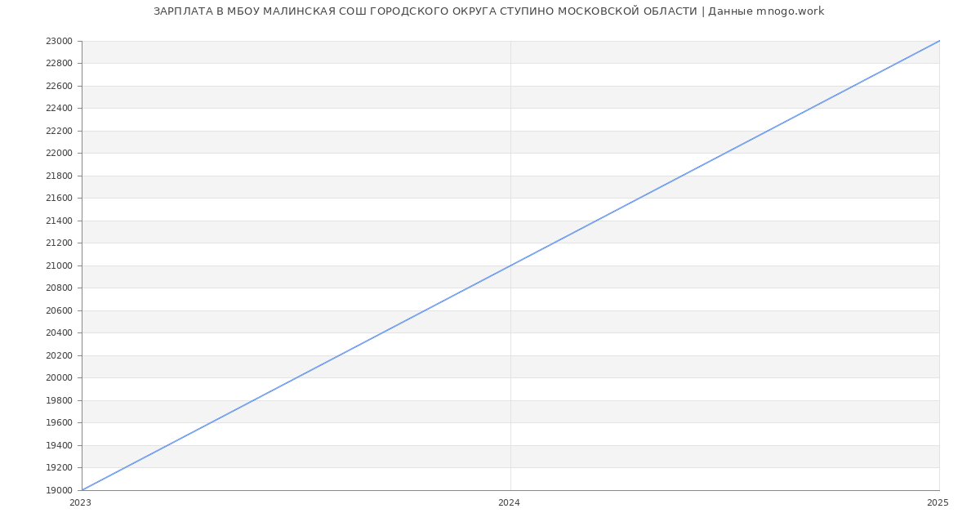Viewport: 980px width, 531px height.
Task: Click the 23000 y-axis label
Action: 59,41
